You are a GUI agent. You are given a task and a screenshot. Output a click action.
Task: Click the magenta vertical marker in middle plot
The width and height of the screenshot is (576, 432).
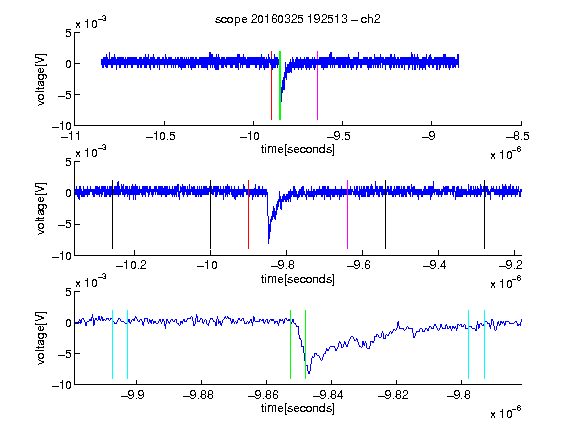pos(348,215)
